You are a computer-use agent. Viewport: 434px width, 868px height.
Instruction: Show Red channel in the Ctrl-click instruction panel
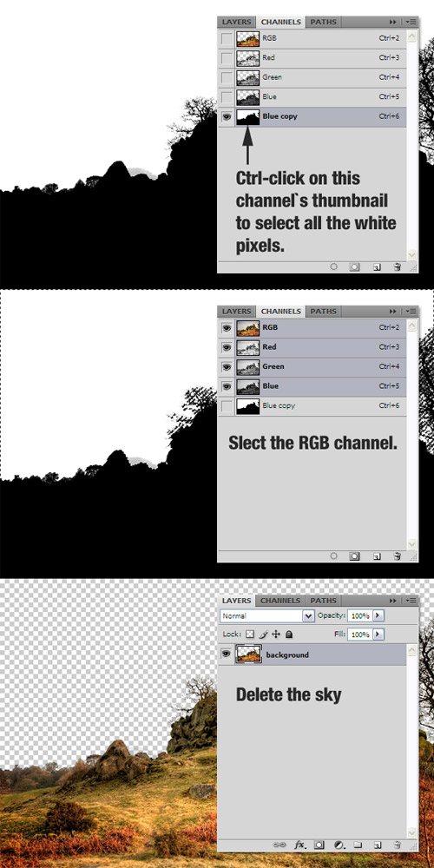click(x=227, y=58)
